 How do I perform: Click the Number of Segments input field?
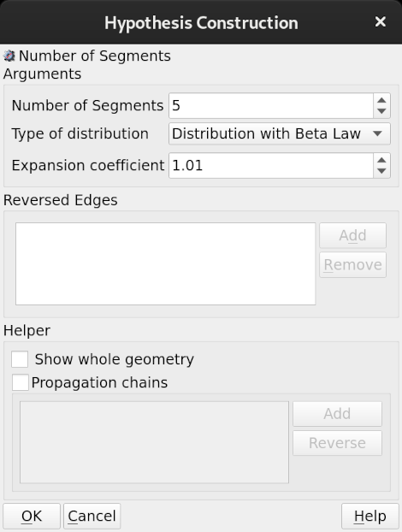(x=271, y=105)
